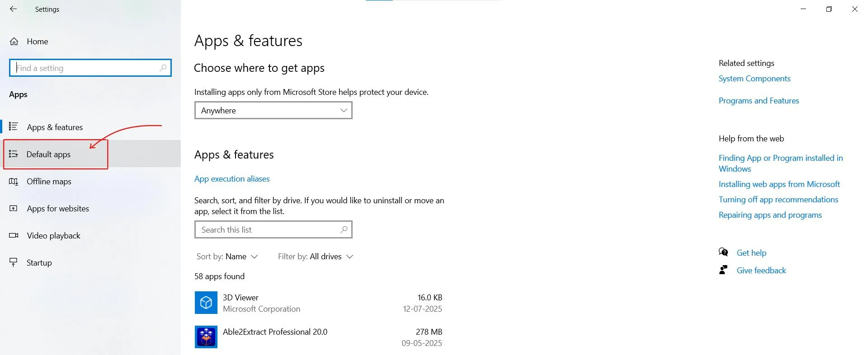
Task: Focus the Search this list field
Action: [274, 229]
